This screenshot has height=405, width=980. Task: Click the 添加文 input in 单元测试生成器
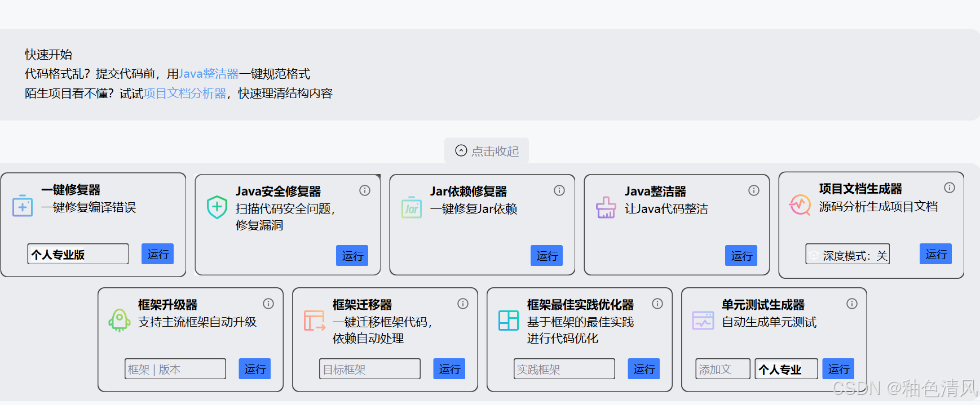click(723, 369)
